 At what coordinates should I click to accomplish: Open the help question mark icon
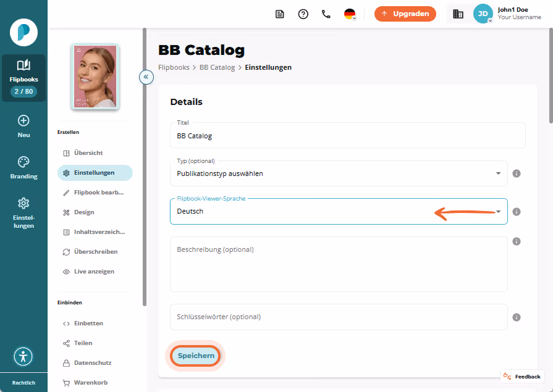point(303,14)
